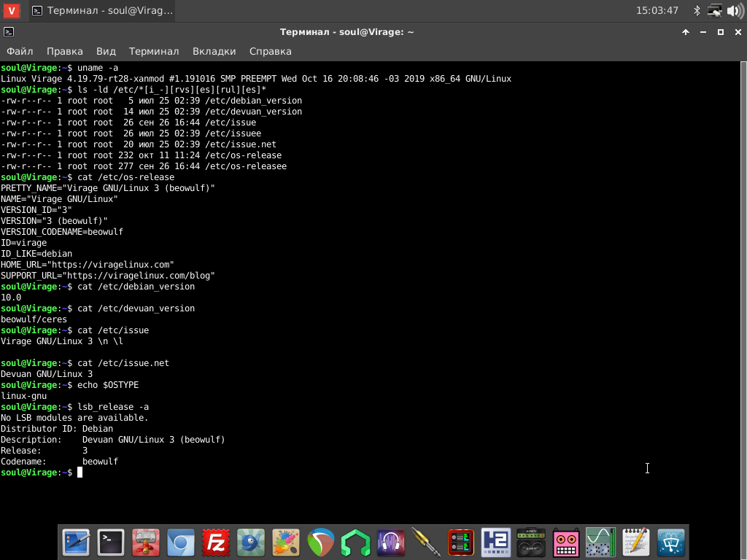Click the 'uname -a' command text
The width and height of the screenshot is (747, 560).
point(98,68)
